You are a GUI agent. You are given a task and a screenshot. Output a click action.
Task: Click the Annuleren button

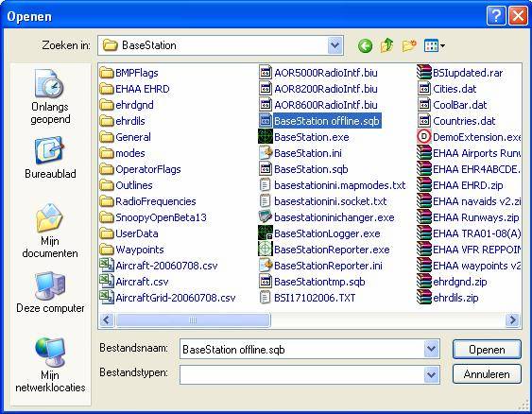pos(487,374)
